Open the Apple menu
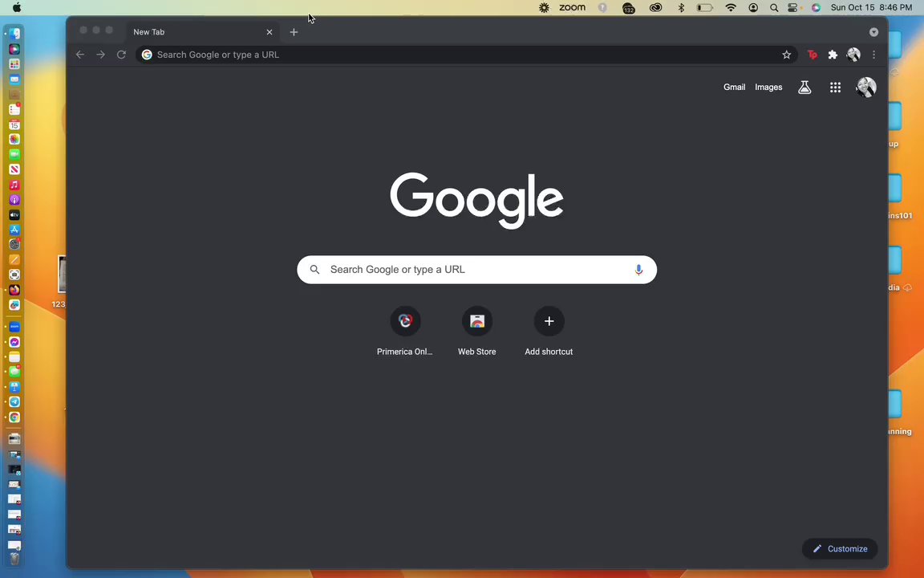 pyautogui.click(x=17, y=8)
